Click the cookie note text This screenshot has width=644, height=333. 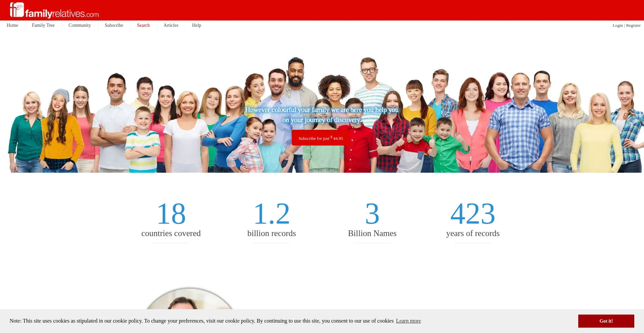(202, 321)
